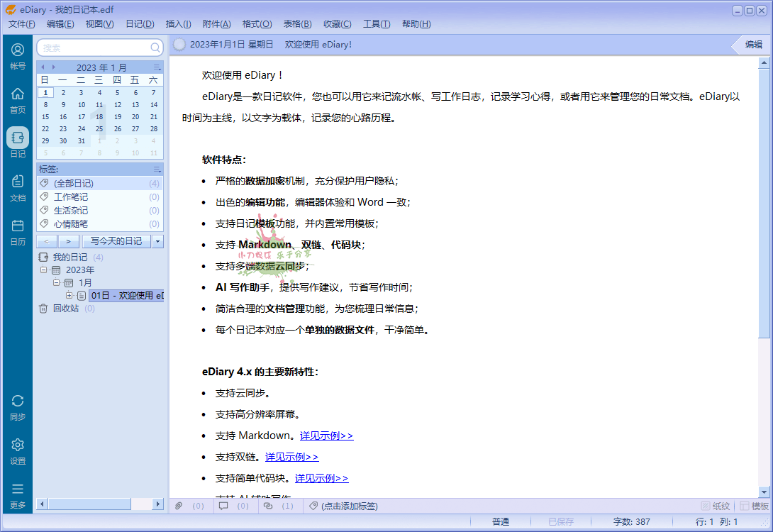
Task: Start 同步 (Sync) from the sidebar
Action: [x=17, y=406]
